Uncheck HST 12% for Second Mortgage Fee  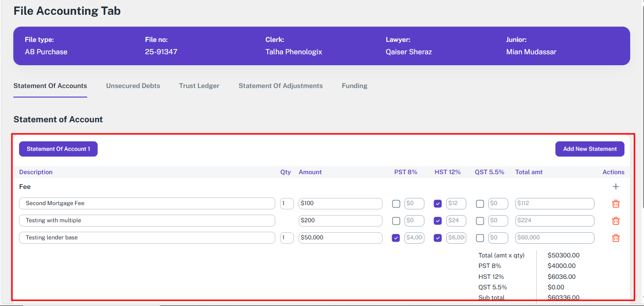click(x=438, y=204)
